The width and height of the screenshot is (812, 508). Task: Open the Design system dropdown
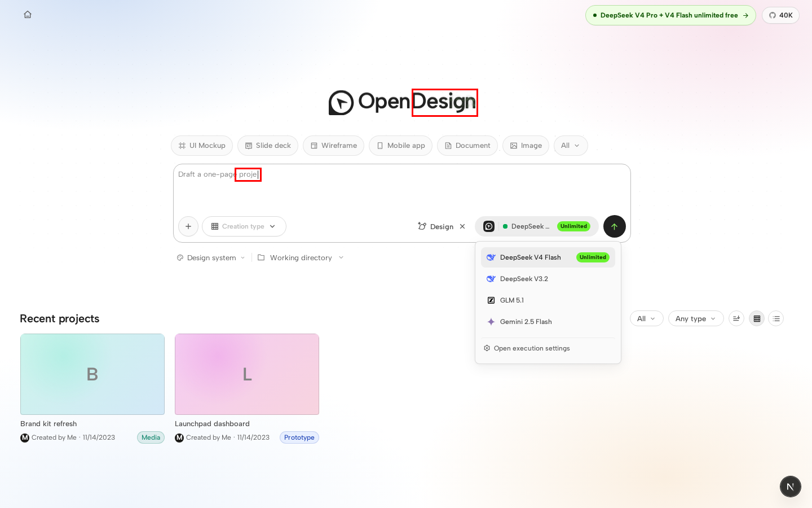[211, 258]
